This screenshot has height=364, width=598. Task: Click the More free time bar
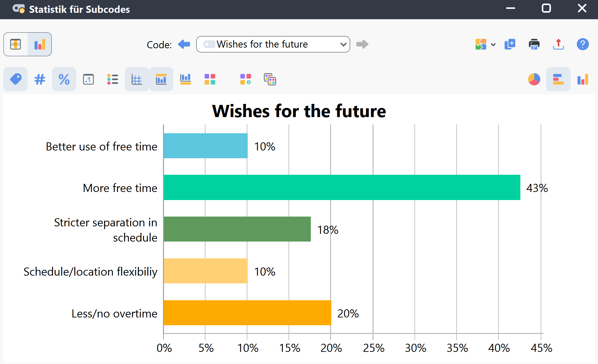point(342,187)
